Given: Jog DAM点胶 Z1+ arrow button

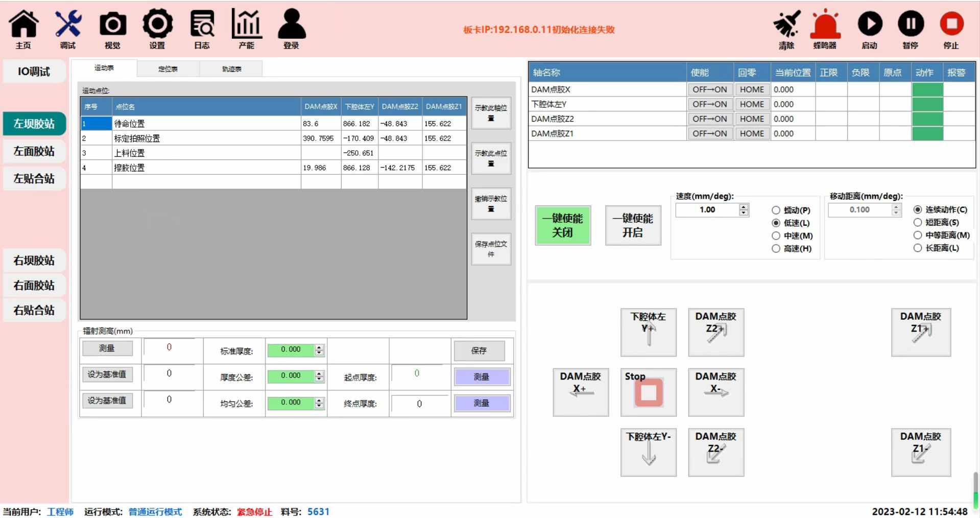Looking at the screenshot, I should 921,332.
